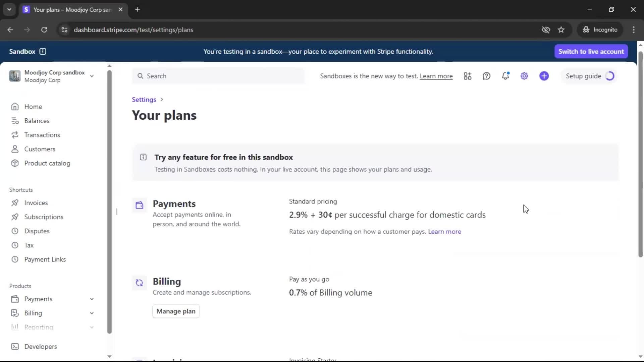Open Subscriptions shortcut
This screenshot has height=362, width=644.
pos(44,217)
